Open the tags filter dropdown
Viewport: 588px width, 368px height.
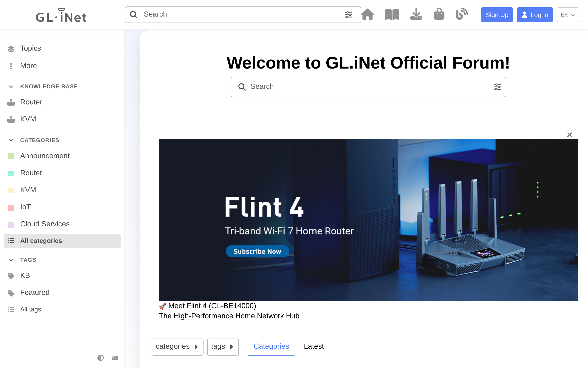(223, 347)
